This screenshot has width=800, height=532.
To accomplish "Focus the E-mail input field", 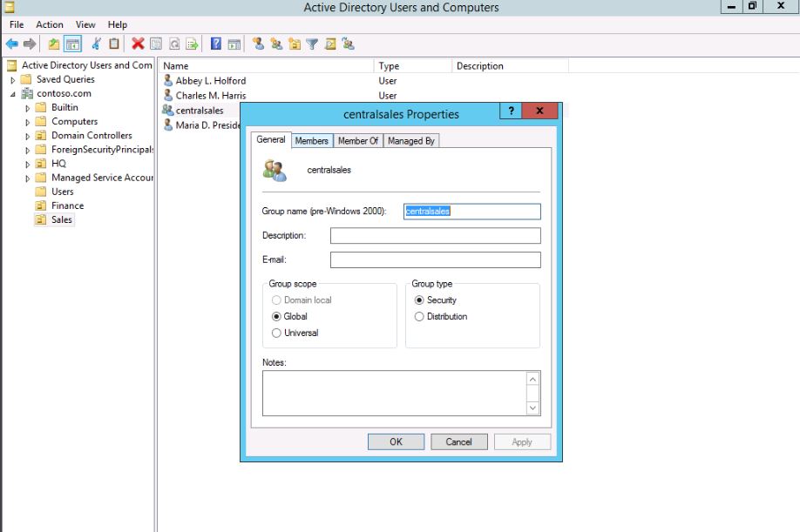I will click(435, 259).
